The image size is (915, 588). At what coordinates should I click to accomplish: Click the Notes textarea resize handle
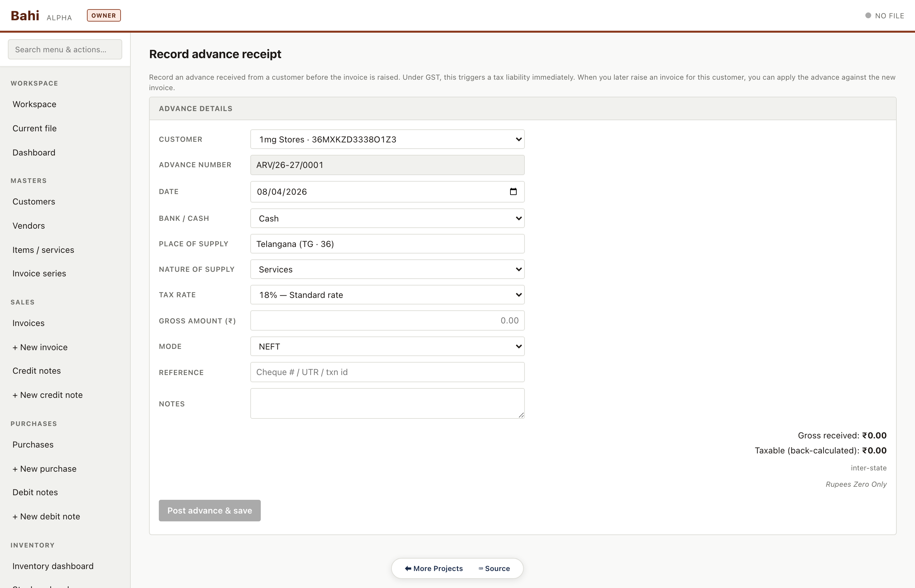521,415
